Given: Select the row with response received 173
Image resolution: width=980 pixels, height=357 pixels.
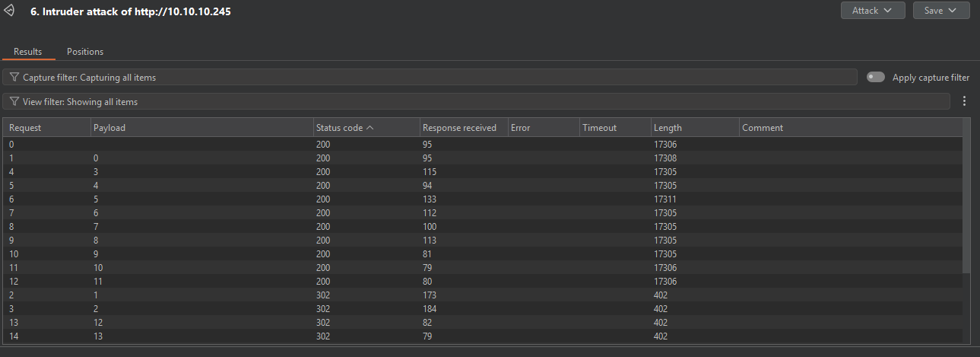Looking at the screenshot, I should pos(482,295).
